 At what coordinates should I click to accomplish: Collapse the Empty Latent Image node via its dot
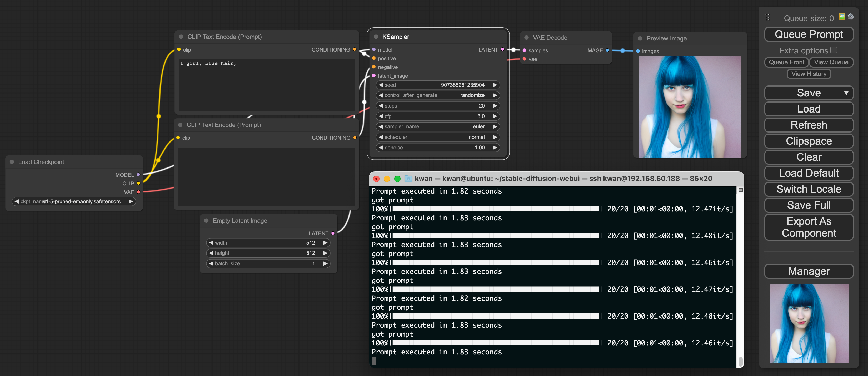(206, 221)
